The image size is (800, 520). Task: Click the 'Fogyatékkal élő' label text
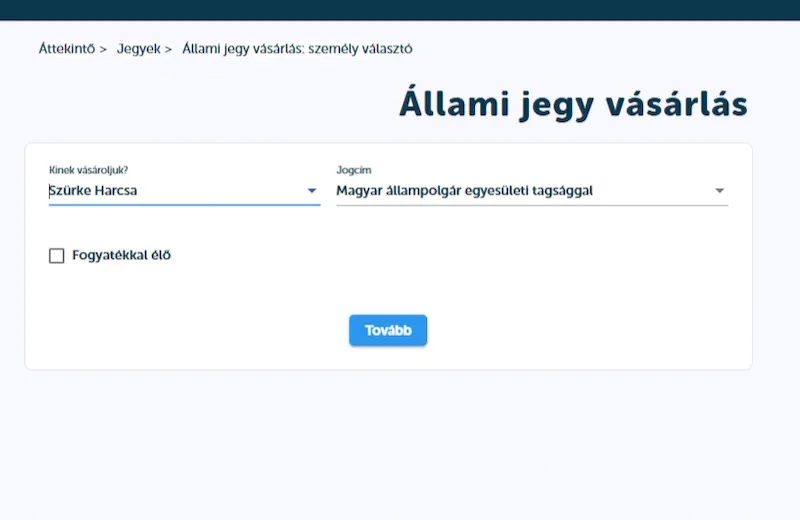click(121, 256)
